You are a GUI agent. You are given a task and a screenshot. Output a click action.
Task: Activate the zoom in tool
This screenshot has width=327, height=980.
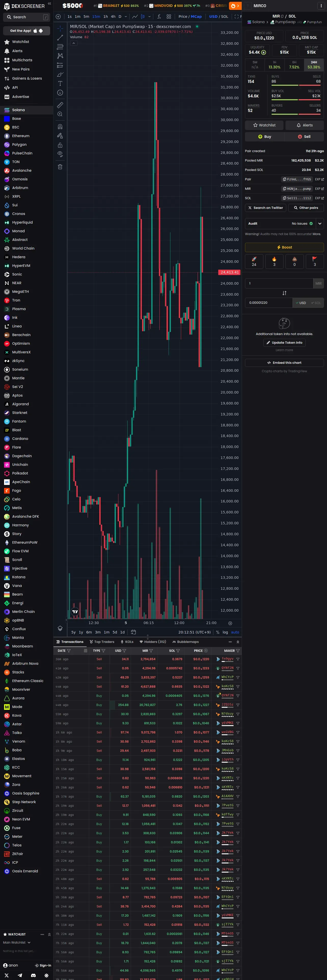[x=60, y=114]
